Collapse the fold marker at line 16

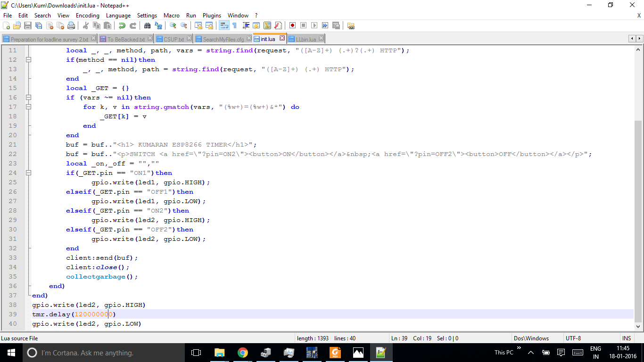pyautogui.click(x=28, y=98)
